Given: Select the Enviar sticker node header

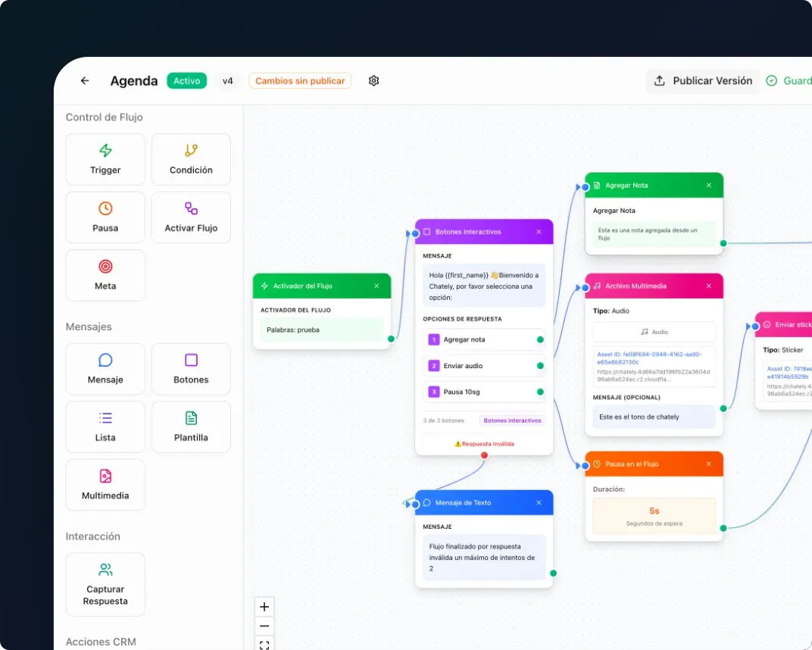Looking at the screenshot, I should 783,325.
